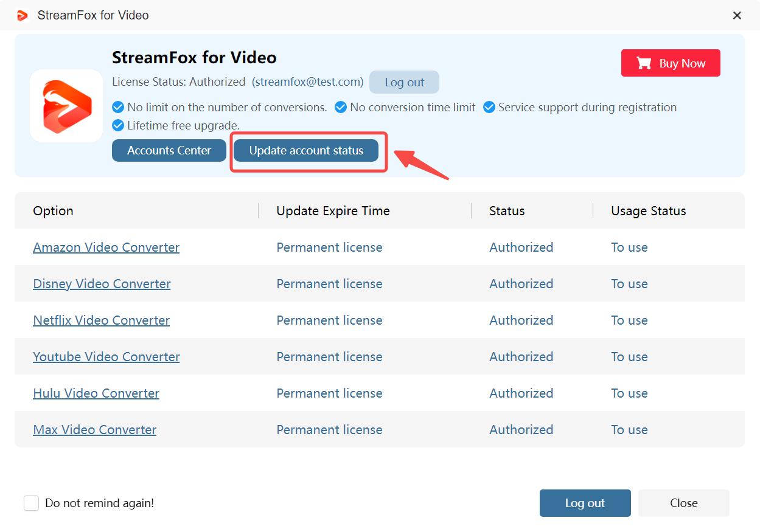Viewport: 760px width, 532px height.
Task: Click the StreamFox for Video heading
Action: [x=194, y=57]
